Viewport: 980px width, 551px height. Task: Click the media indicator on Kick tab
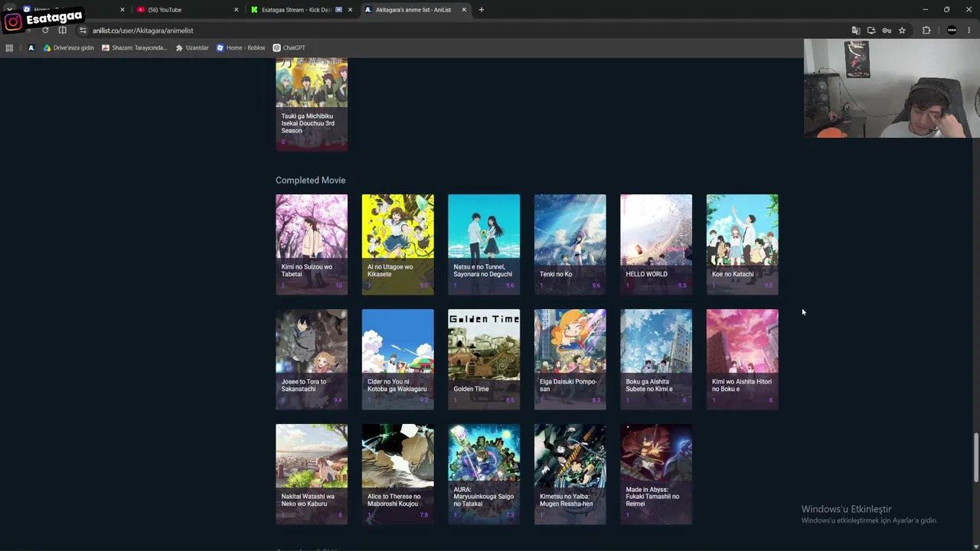(338, 10)
